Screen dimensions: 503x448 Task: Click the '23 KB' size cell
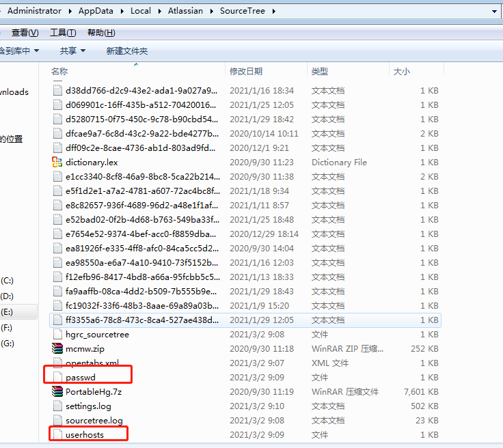[x=427, y=420]
